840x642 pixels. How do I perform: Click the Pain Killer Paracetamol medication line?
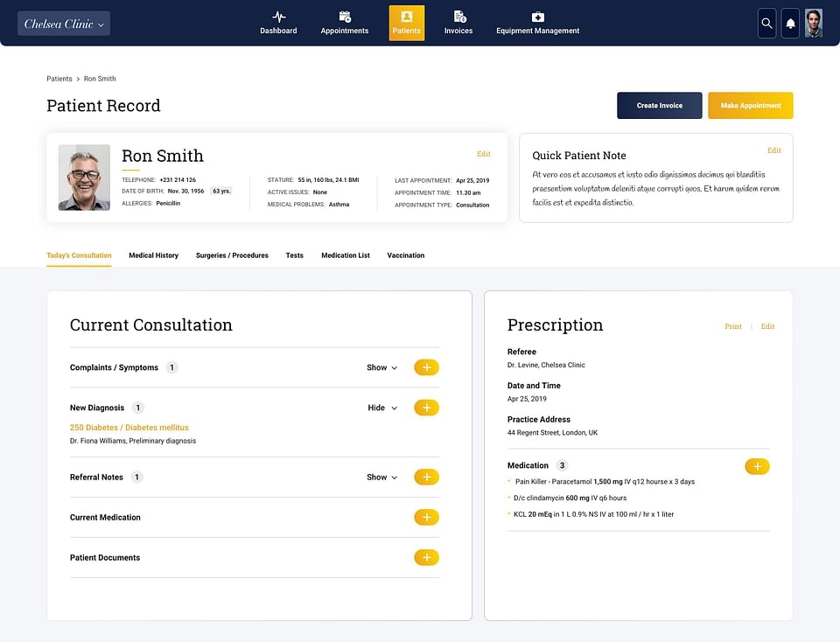click(x=605, y=481)
